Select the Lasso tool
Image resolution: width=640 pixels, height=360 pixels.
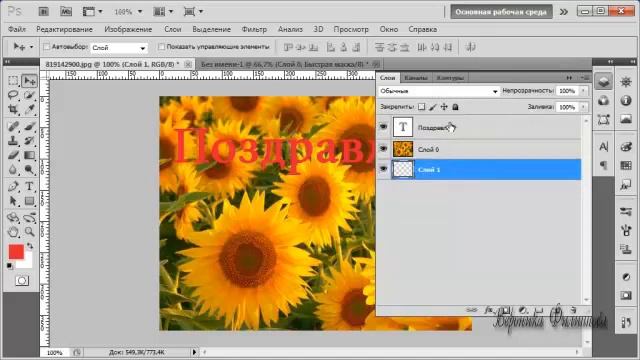[13, 95]
